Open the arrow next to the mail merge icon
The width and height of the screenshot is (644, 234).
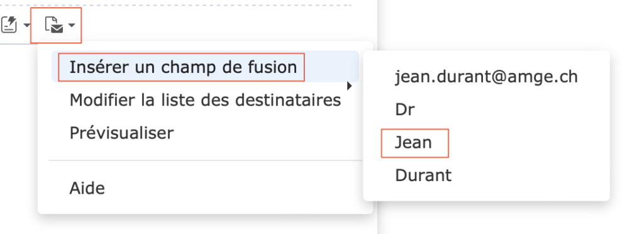tap(72, 25)
